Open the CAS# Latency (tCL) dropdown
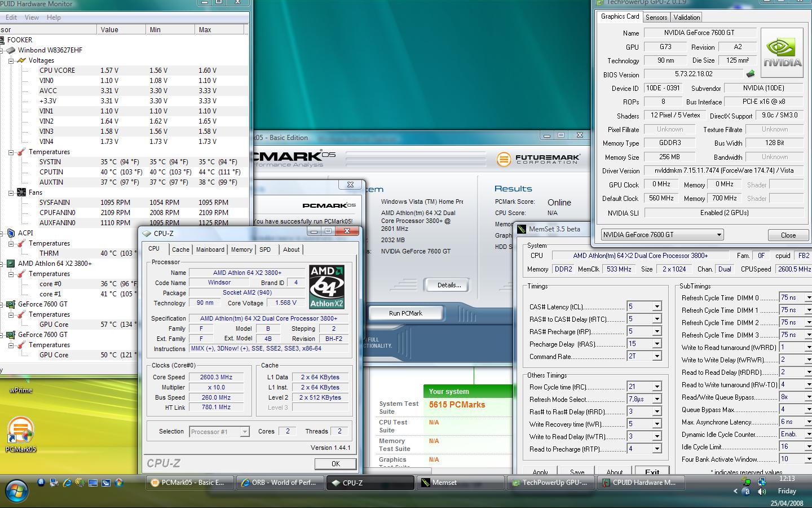 coord(657,306)
